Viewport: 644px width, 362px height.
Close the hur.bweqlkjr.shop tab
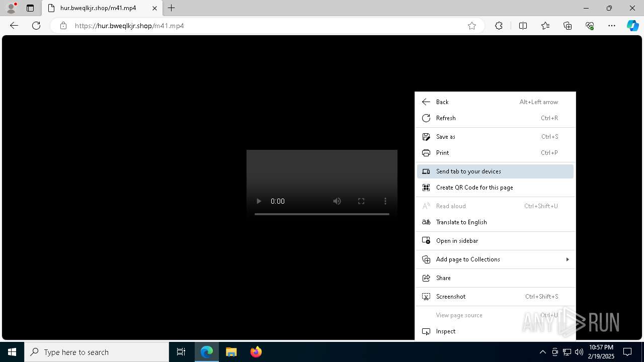pyautogui.click(x=154, y=8)
